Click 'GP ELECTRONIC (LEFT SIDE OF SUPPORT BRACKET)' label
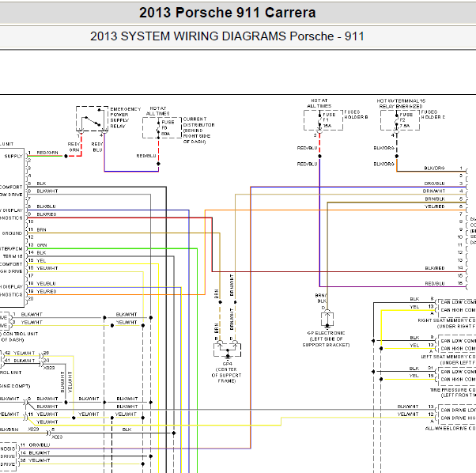The width and height of the screenshot is (476, 473). [326, 339]
